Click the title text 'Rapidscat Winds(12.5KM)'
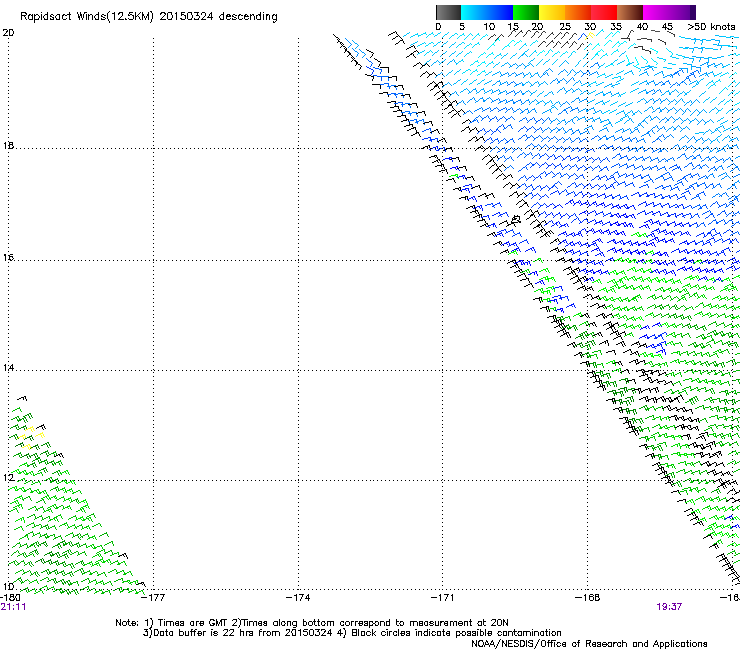Image resolution: width=740 pixels, height=650 pixels. coord(87,17)
